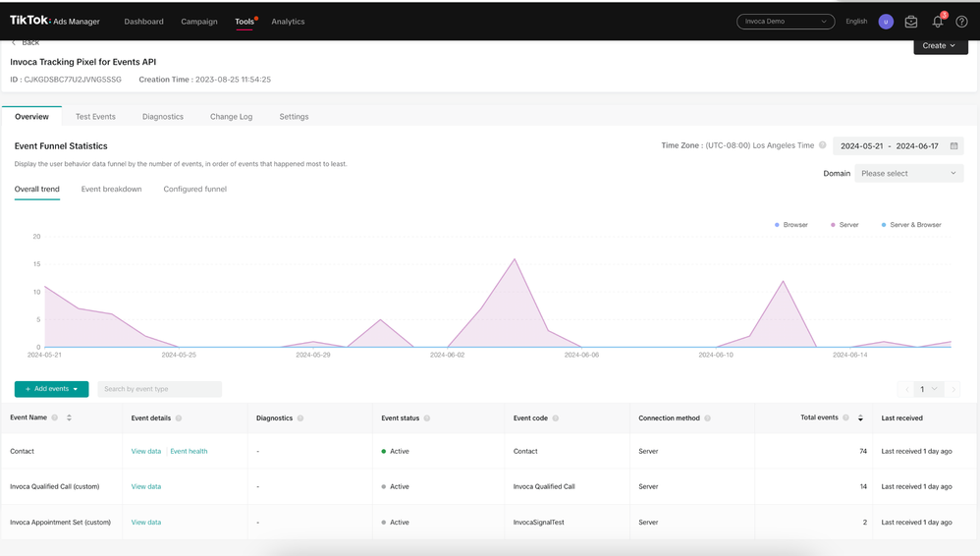Click the Search by event type field
Image resolution: width=980 pixels, height=556 pixels.
tap(159, 389)
